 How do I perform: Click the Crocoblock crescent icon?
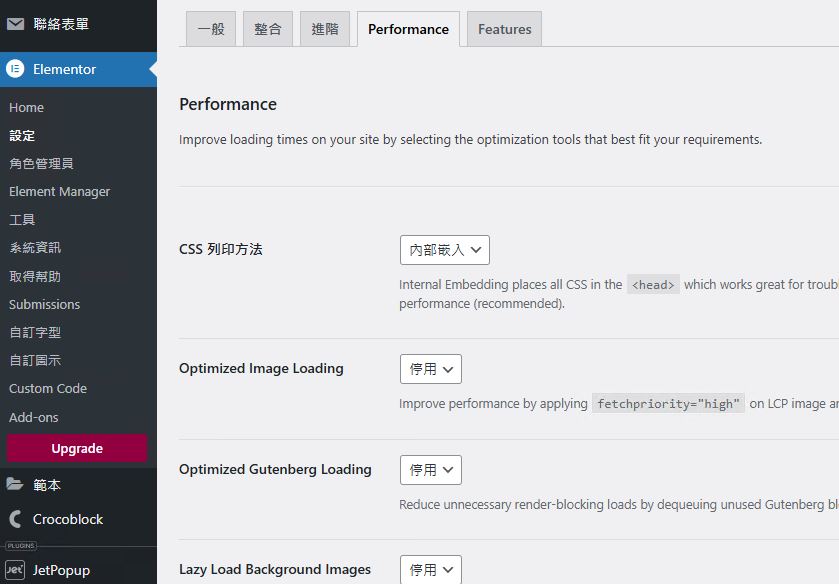[15, 519]
